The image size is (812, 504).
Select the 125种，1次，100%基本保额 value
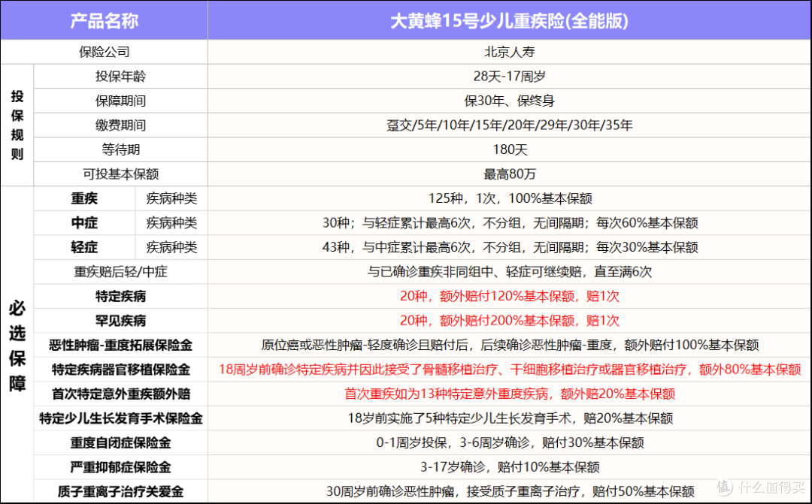pos(510,198)
